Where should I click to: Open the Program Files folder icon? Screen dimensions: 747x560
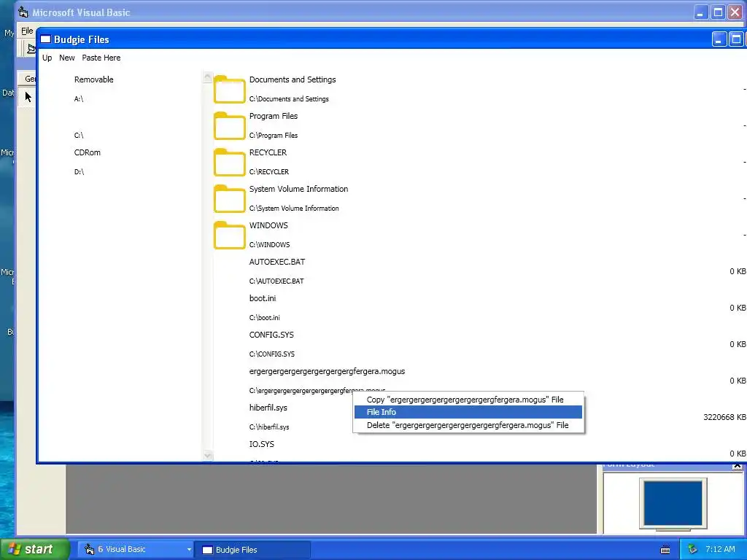tap(229, 125)
